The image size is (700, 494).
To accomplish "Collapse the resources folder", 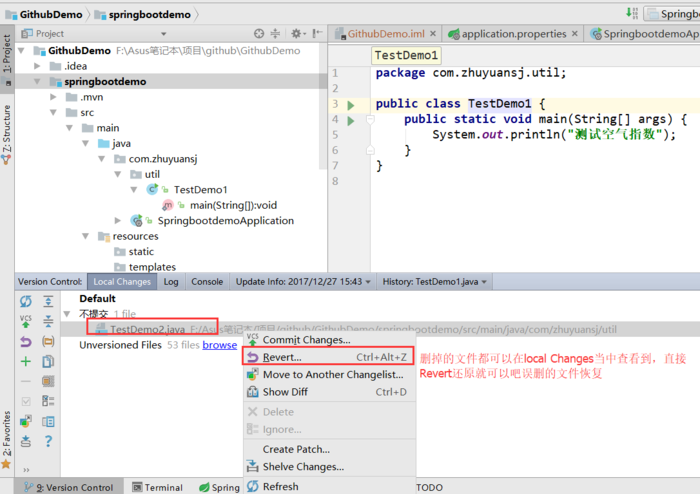I will coord(86,236).
